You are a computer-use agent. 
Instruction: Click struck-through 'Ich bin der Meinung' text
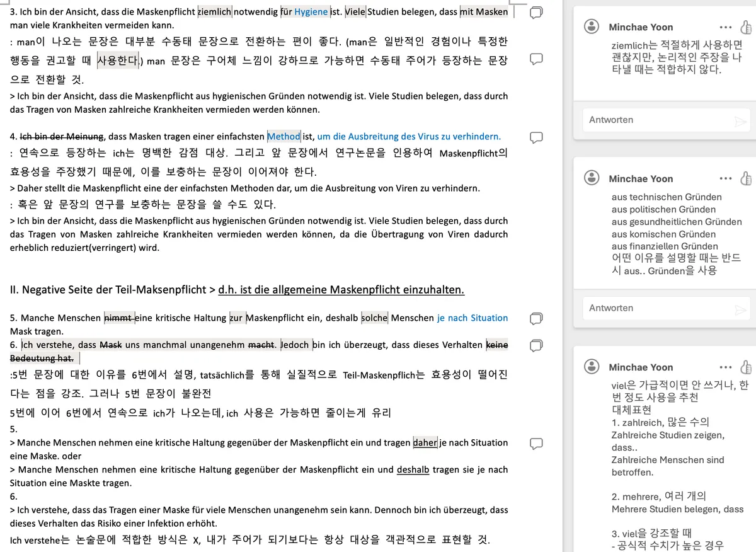pyautogui.click(x=62, y=136)
